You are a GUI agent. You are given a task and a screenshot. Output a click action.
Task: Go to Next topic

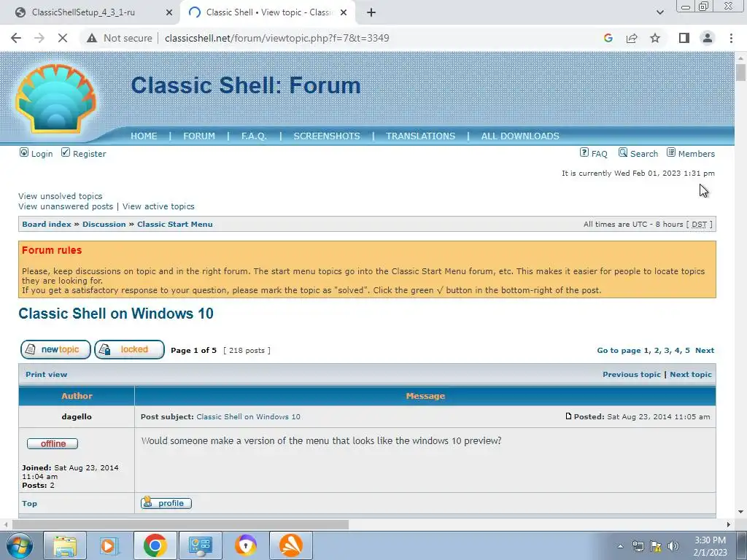click(x=691, y=375)
